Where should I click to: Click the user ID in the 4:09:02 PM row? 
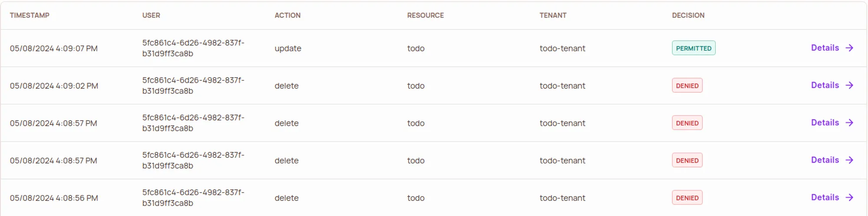193,85
